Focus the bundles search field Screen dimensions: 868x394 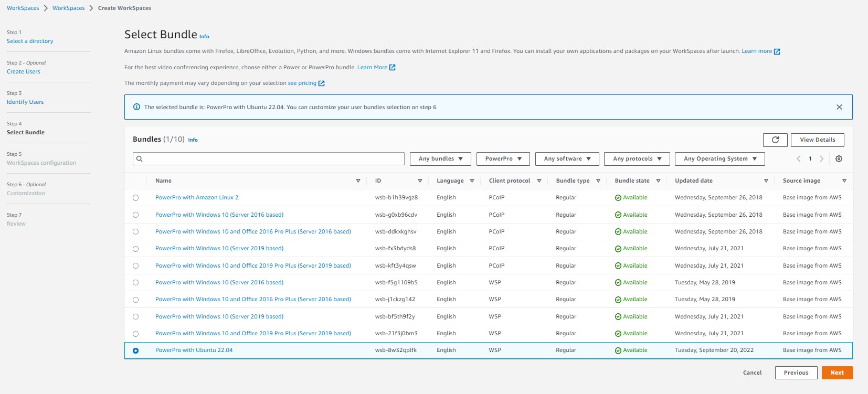[x=268, y=158]
